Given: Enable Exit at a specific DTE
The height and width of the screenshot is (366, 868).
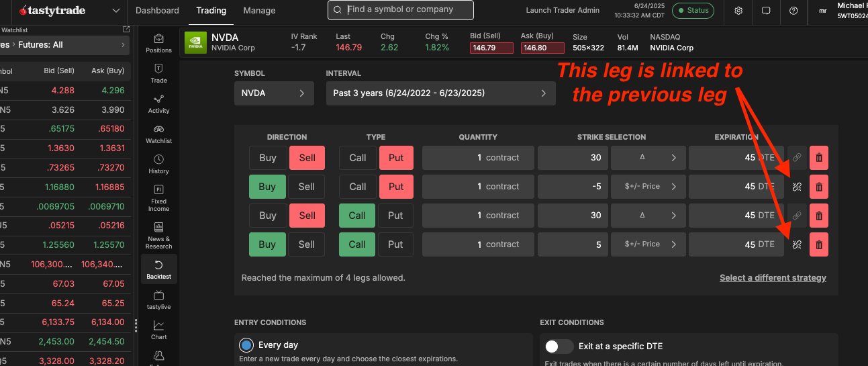Looking at the screenshot, I should tap(559, 347).
